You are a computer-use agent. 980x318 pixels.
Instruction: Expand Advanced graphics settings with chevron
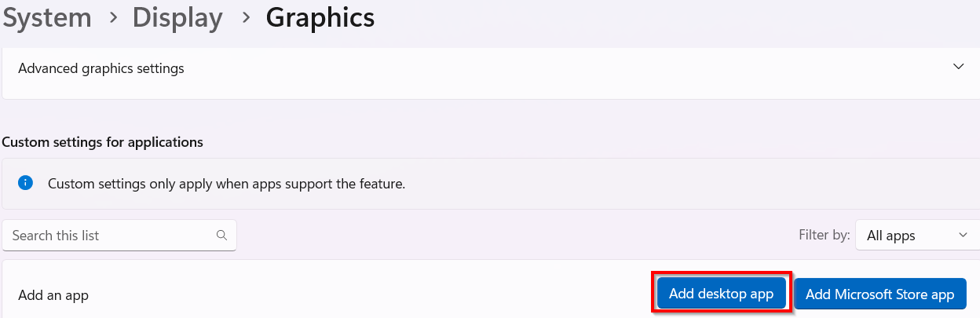point(958,67)
